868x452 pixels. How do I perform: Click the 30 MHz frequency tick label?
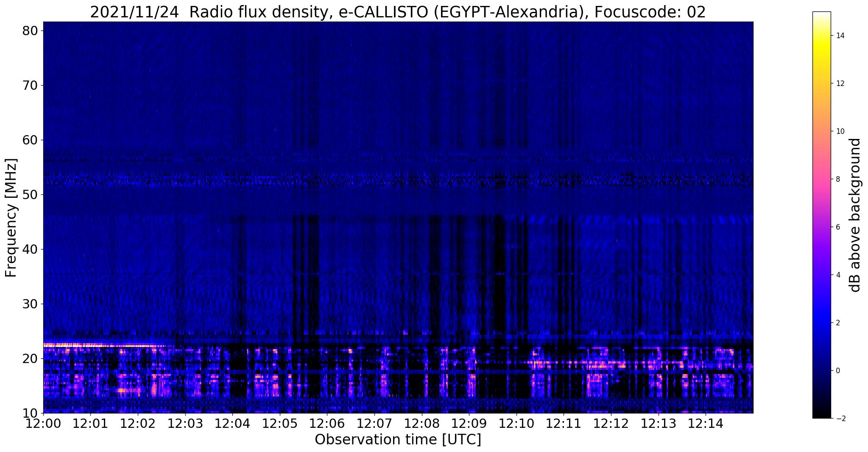click(x=31, y=304)
